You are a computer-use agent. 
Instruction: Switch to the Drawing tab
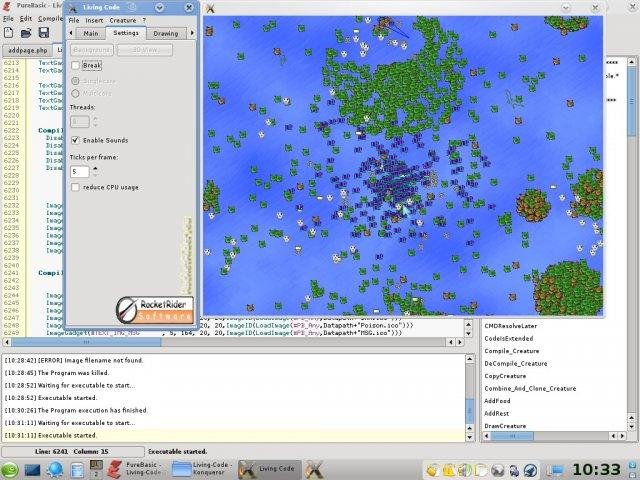tap(166, 33)
